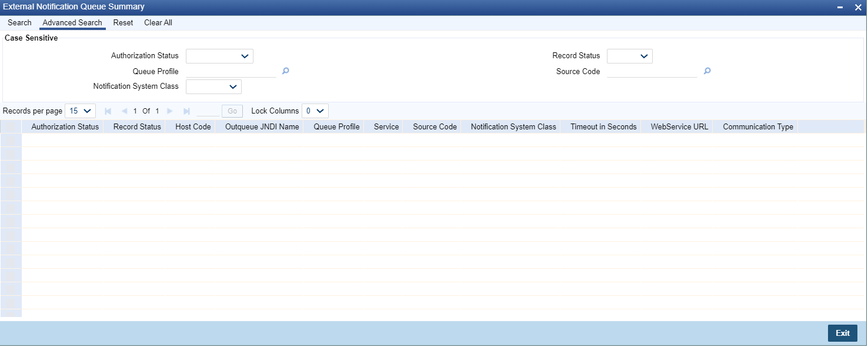Go to first page of records

point(108,111)
